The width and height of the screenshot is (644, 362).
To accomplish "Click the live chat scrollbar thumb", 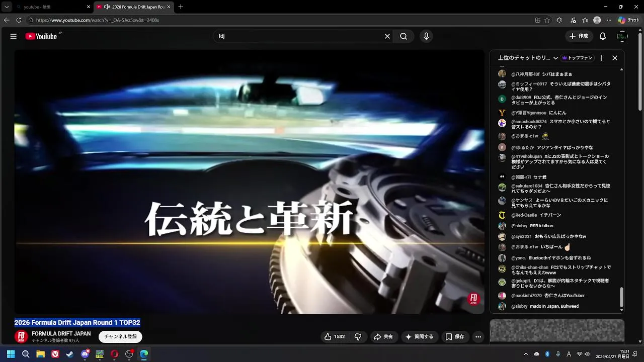I will (621, 297).
